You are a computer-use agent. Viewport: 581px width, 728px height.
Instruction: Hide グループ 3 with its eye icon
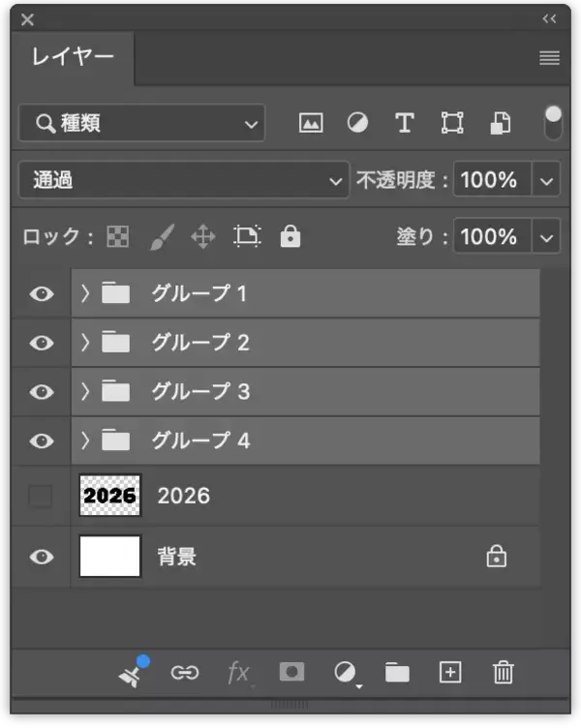tap(42, 392)
